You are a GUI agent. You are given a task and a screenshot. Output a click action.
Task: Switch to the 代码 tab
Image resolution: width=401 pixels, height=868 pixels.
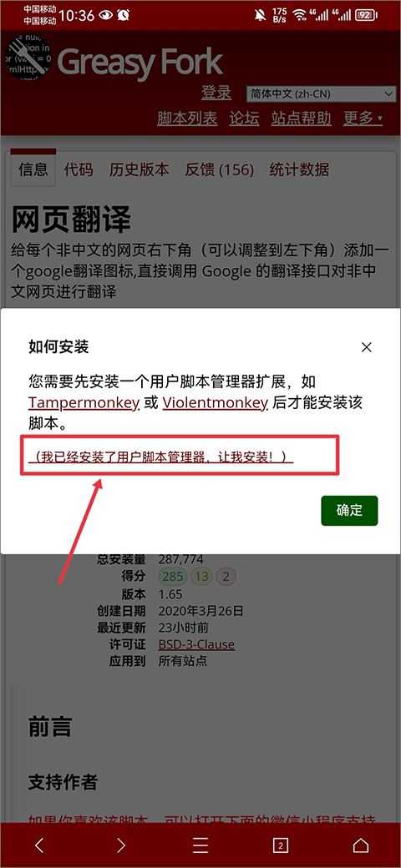(x=78, y=169)
